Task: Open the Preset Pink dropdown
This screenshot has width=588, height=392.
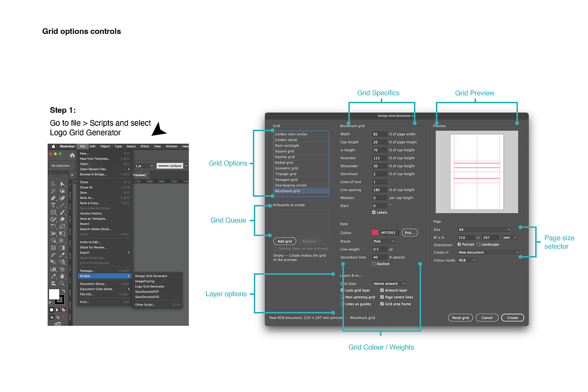Action: 384,241
